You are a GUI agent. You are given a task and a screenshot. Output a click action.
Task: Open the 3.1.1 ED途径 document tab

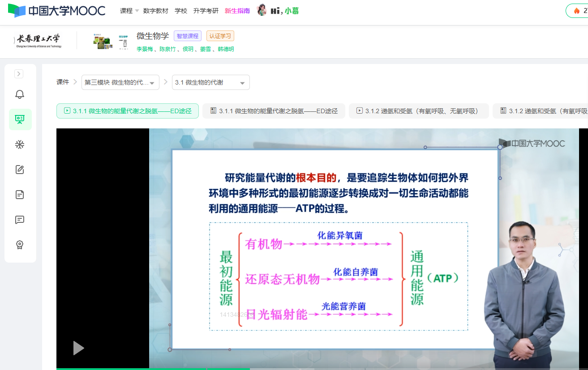coord(274,111)
